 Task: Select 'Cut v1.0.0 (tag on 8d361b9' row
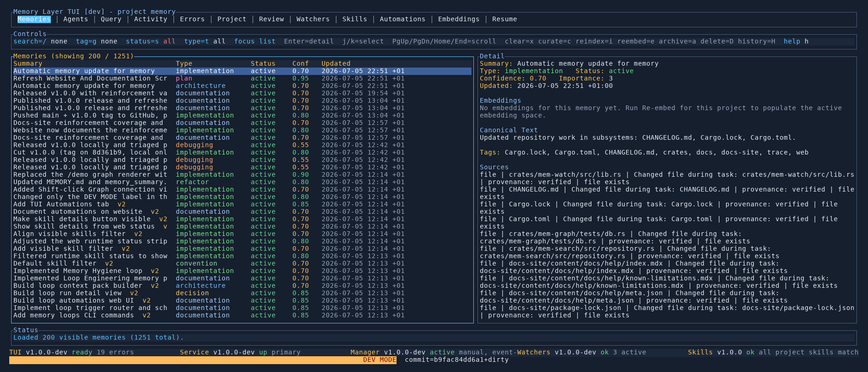point(242,152)
